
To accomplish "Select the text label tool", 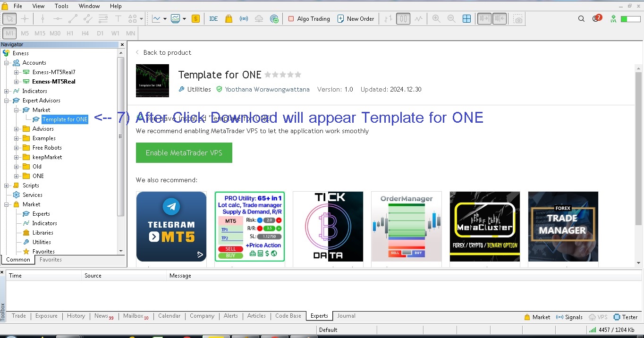I will (x=118, y=19).
